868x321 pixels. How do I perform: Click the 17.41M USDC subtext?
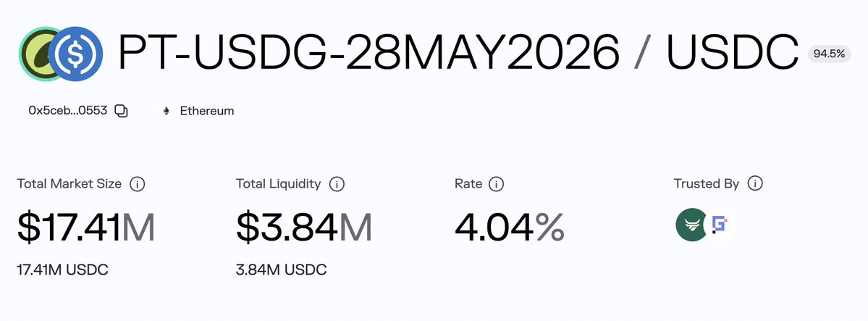[62, 270]
